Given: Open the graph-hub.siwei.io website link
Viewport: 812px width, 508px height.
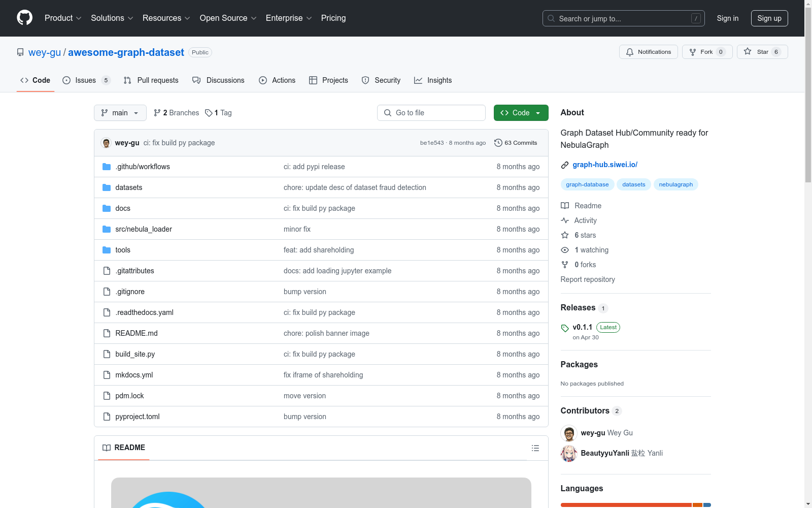Looking at the screenshot, I should pos(605,165).
